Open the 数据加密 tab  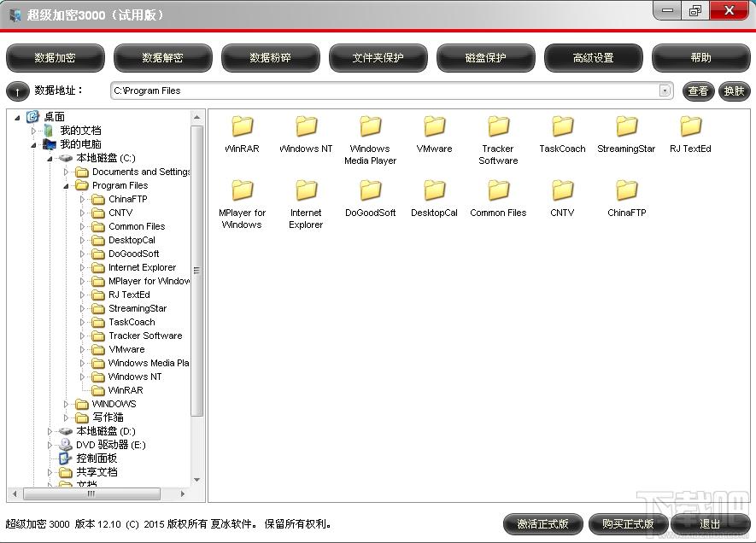[55, 58]
